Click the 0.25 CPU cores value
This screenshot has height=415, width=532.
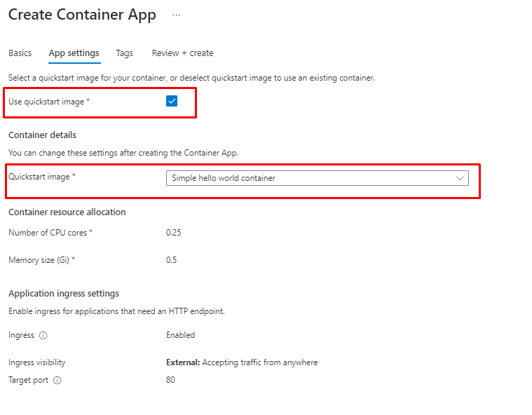point(173,233)
